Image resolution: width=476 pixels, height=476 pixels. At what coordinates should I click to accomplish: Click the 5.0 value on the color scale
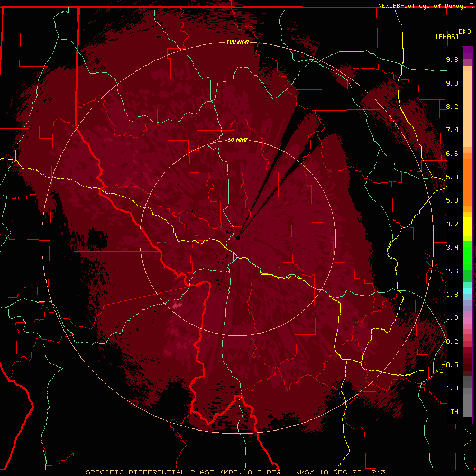[452, 200]
